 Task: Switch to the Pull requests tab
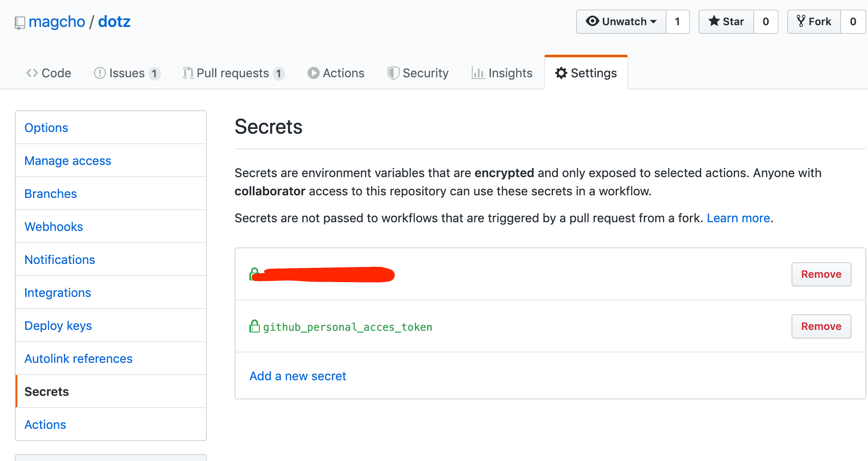point(234,73)
